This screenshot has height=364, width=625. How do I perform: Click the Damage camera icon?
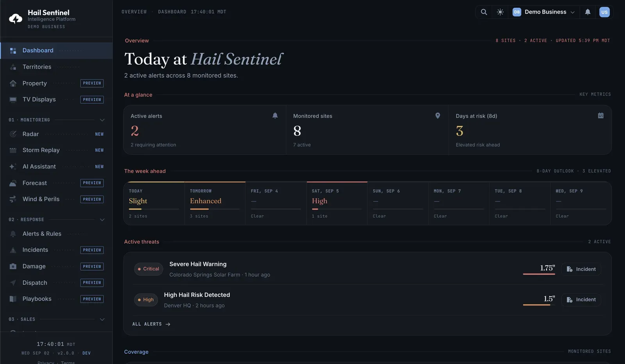[x=13, y=266]
